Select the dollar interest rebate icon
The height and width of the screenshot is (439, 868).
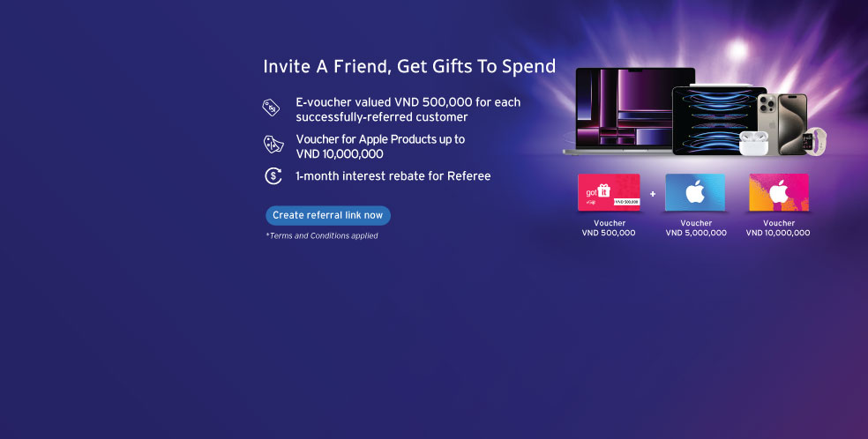273,175
